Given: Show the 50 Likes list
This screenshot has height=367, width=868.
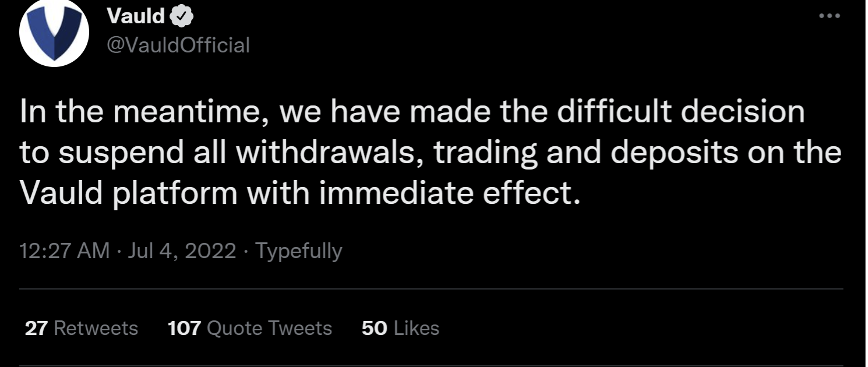Looking at the screenshot, I should (x=400, y=329).
